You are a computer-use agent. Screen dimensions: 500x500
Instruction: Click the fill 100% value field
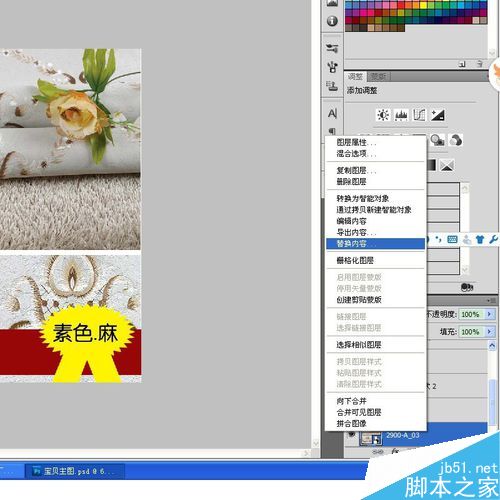472,332
